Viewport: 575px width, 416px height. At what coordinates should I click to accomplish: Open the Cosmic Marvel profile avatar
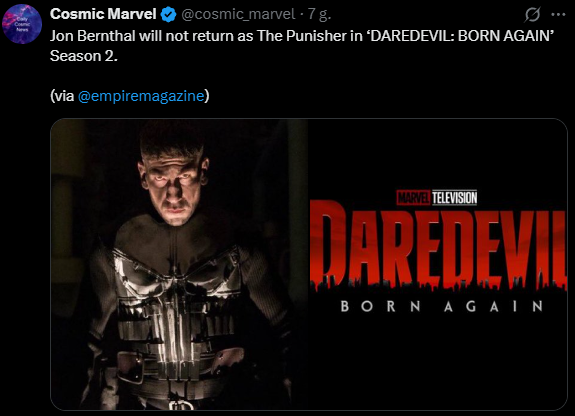[22, 24]
